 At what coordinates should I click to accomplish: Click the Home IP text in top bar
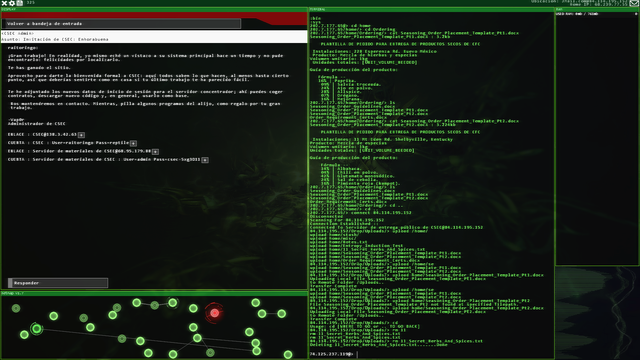pyautogui.click(x=599, y=4)
